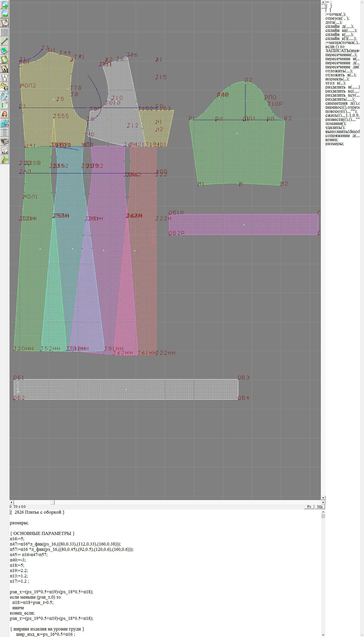
Task: Click the canvas horizontal scrollbar right arrow
Action: [323, 502]
